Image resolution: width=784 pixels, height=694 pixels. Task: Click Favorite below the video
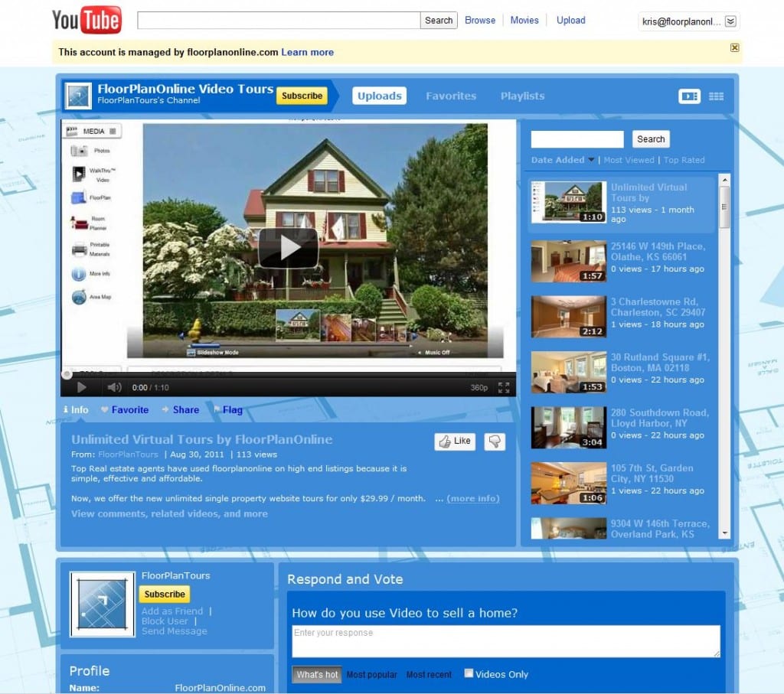coord(125,409)
